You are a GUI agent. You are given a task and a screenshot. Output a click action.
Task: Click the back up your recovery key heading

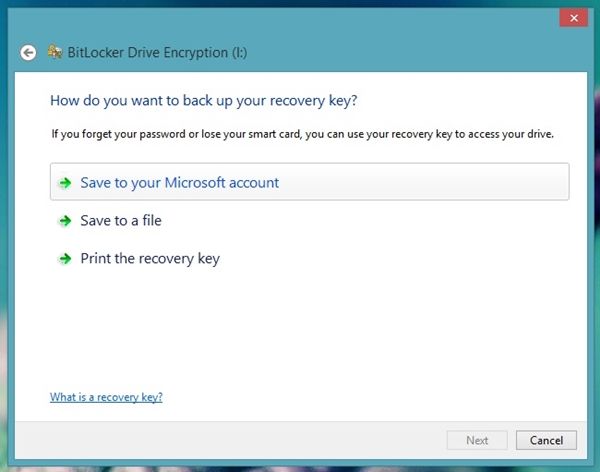click(x=204, y=101)
